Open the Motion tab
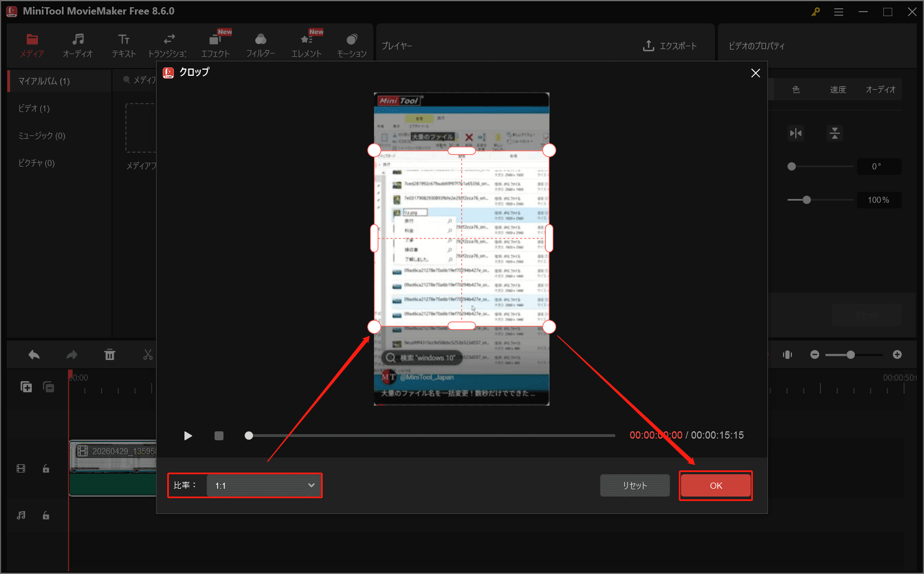Screen dimensions: 924x574 [x=352, y=45]
